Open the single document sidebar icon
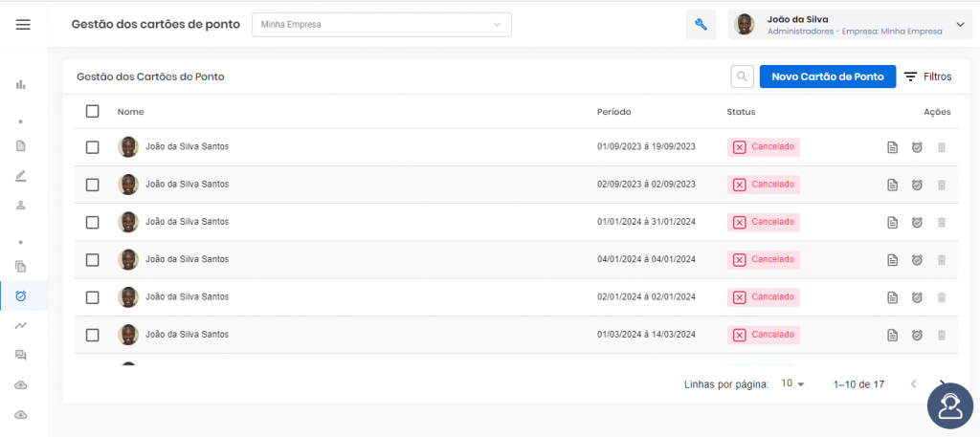This screenshot has width=980, height=437. (x=21, y=146)
